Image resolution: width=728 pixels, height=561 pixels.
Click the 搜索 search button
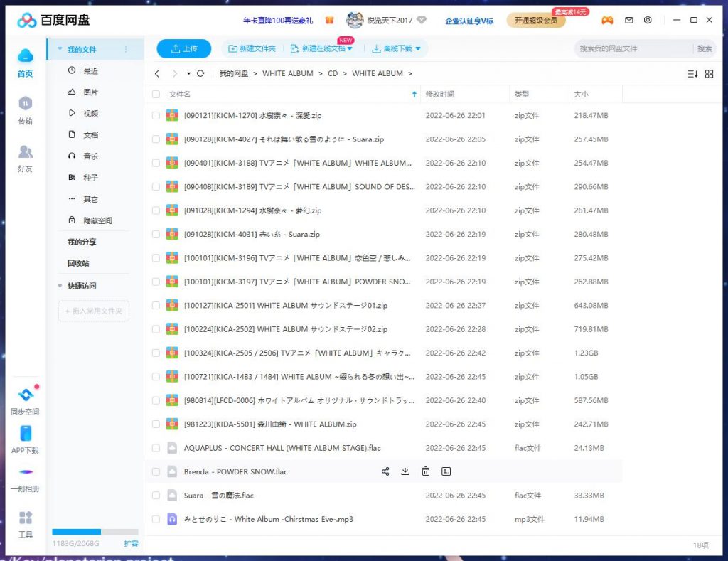[x=705, y=48]
